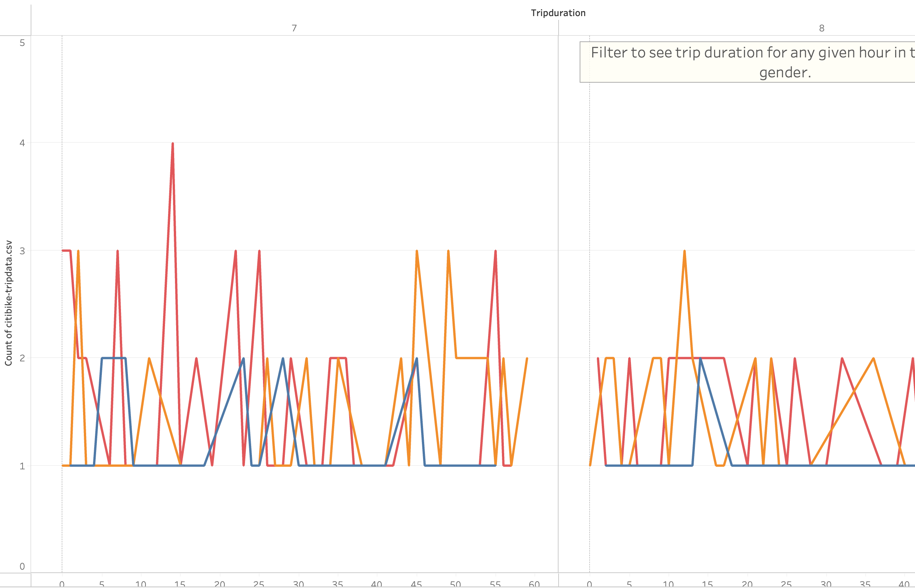Click the y-axis tick label 5

click(x=22, y=43)
